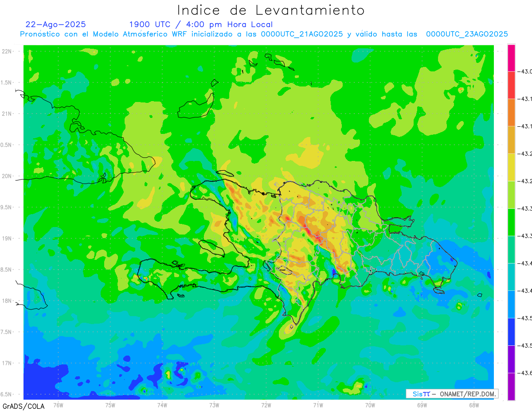The width and height of the screenshot is (532, 411).
Task: Pick the red legend swatch
Action: pos(511,85)
